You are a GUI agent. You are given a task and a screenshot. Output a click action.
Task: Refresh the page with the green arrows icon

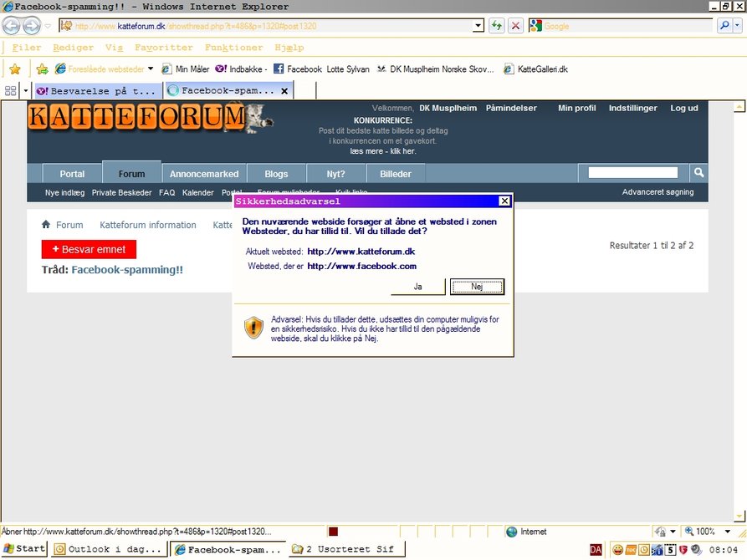[496, 26]
